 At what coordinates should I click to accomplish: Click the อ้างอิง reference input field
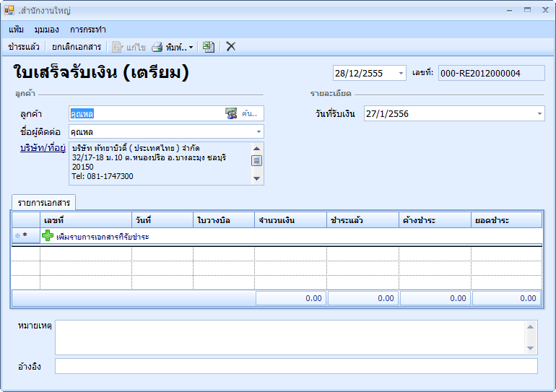[x=296, y=366]
